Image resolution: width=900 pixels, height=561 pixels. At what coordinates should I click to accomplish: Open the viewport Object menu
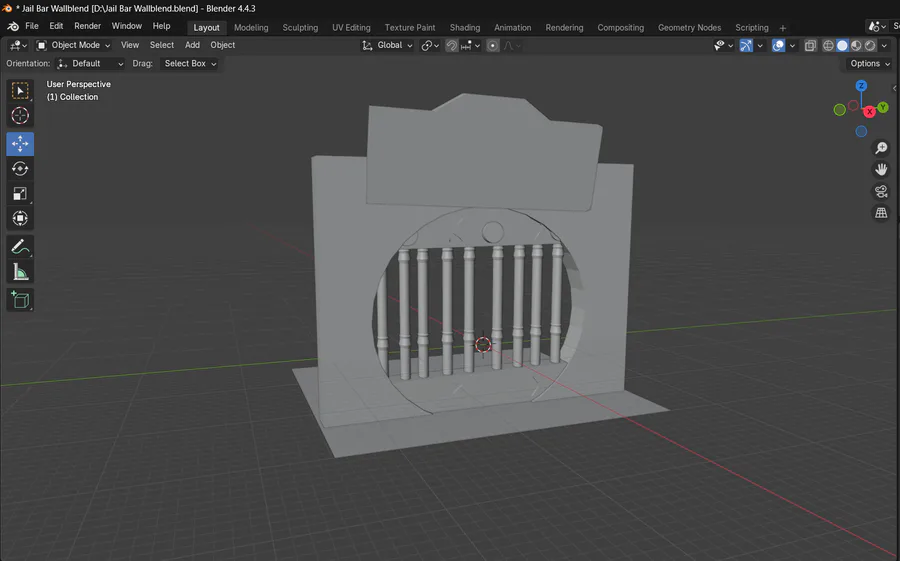223,45
